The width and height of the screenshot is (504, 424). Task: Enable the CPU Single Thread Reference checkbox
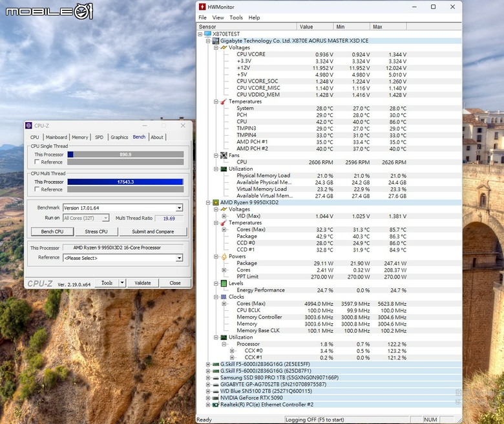(x=37, y=162)
